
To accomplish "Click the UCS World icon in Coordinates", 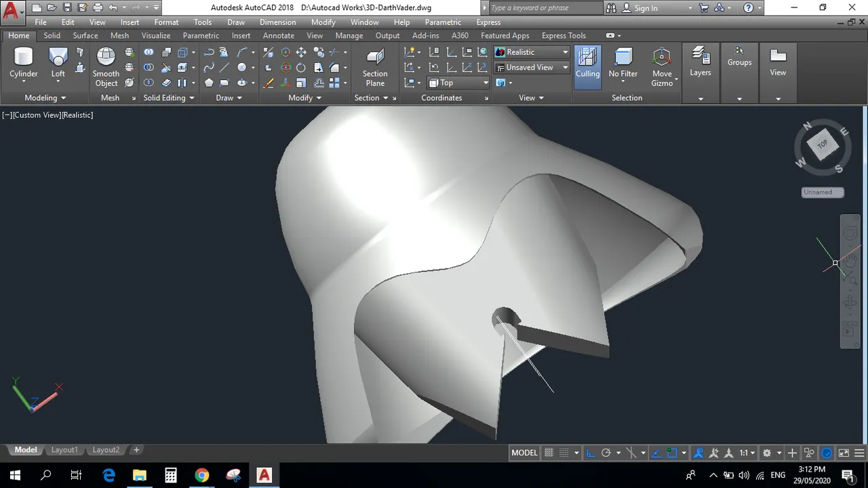I will (482, 52).
